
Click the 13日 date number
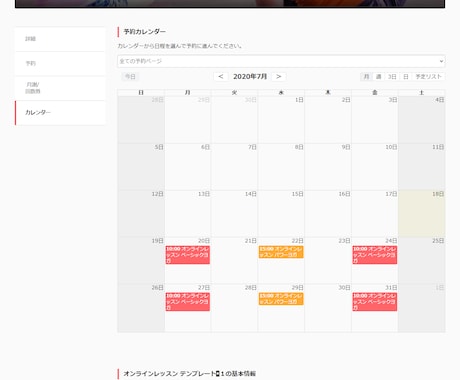click(x=204, y=194)
